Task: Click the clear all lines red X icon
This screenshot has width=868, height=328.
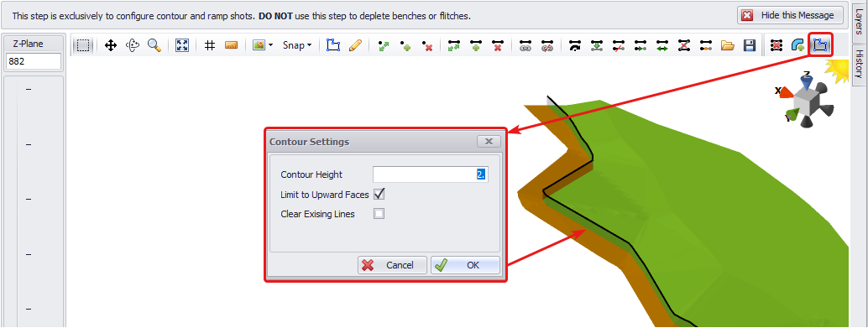Action: [x=776, y=45]
